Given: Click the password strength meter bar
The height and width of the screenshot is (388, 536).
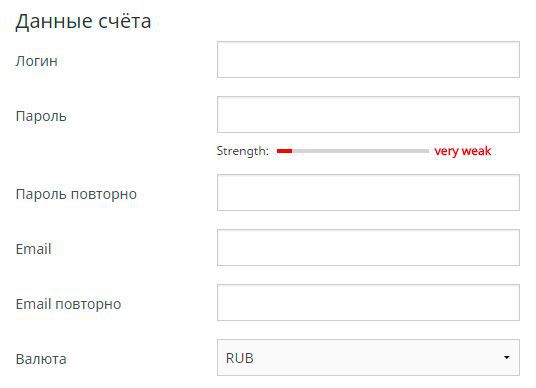Looking at the screenshot, I should click(x=353, y=151).
